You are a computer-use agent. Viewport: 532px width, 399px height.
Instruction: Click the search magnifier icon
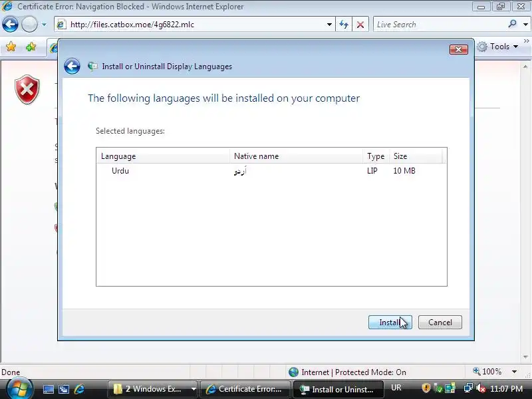[x=512, y=24]
